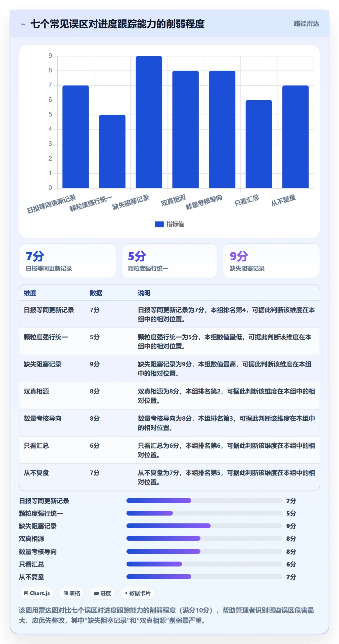
Task: Select table row cell 日报等同更新记录
Action: click(x=49, y=310)
